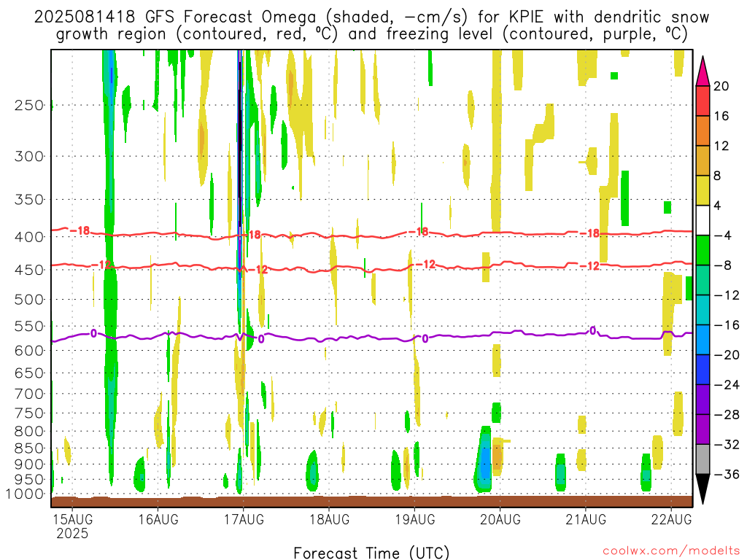Select the dark blue color band between -20 and -24

pyautogui.click(x=703, y=370)
